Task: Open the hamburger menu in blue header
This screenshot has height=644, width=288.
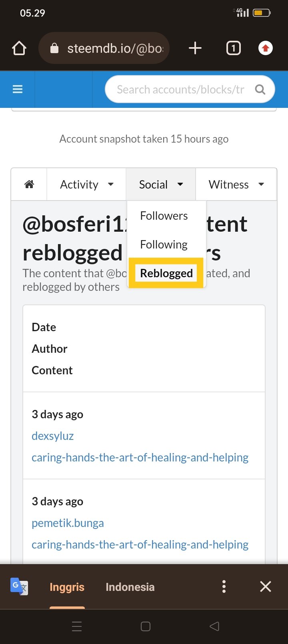Action: coord(18,89)
